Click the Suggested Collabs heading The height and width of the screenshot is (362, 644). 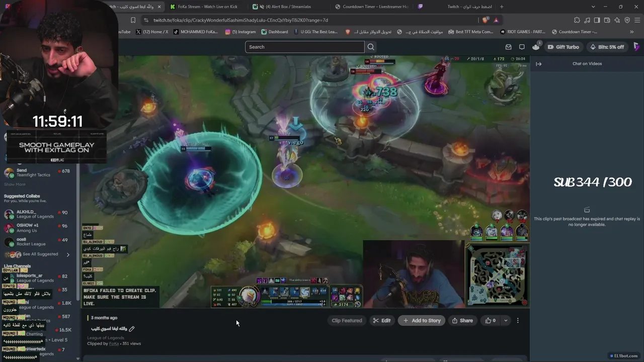coord(22,196)
